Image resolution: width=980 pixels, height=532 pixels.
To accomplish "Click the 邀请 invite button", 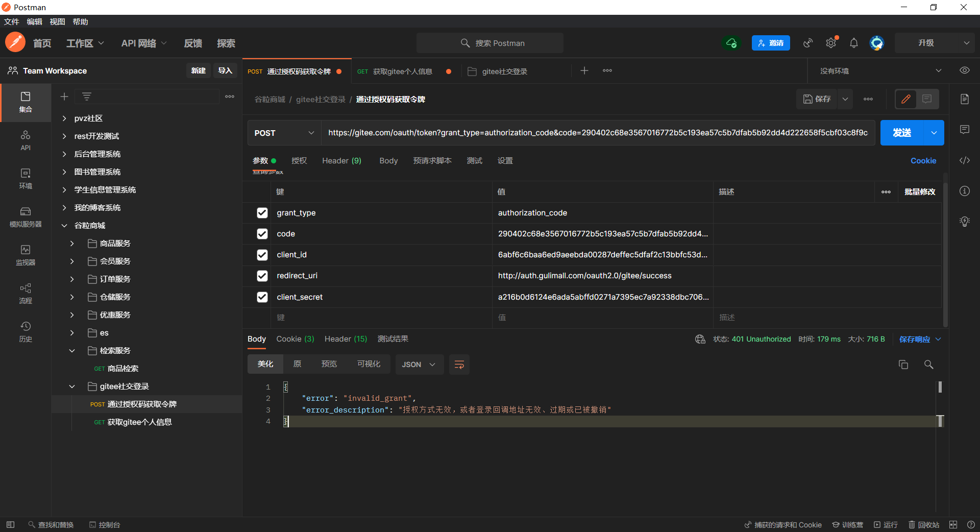I will pos(771,43).
